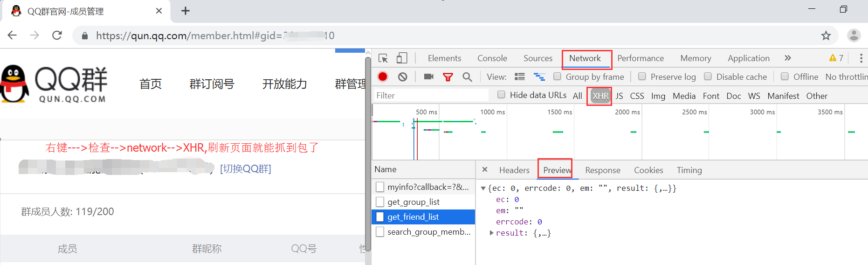This screenshot has width=868, height=265.
Task: Show the Timing tab
Action: (689, 170)
